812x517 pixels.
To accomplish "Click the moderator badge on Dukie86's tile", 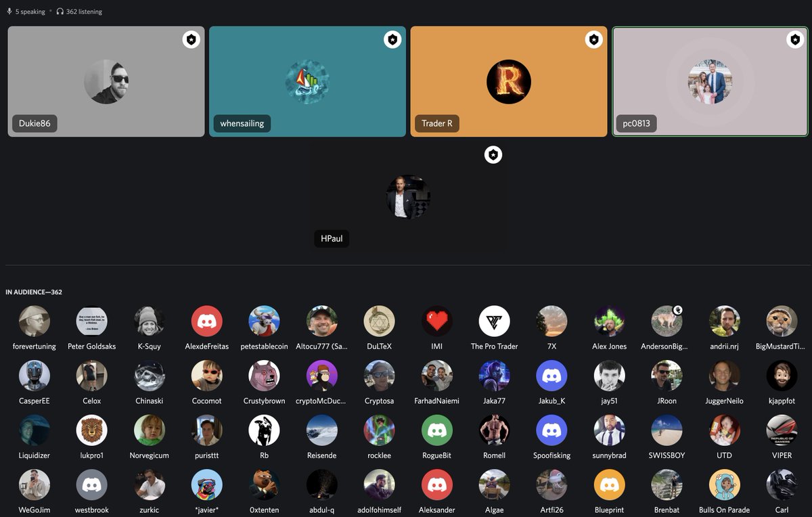I will [191, 40].
